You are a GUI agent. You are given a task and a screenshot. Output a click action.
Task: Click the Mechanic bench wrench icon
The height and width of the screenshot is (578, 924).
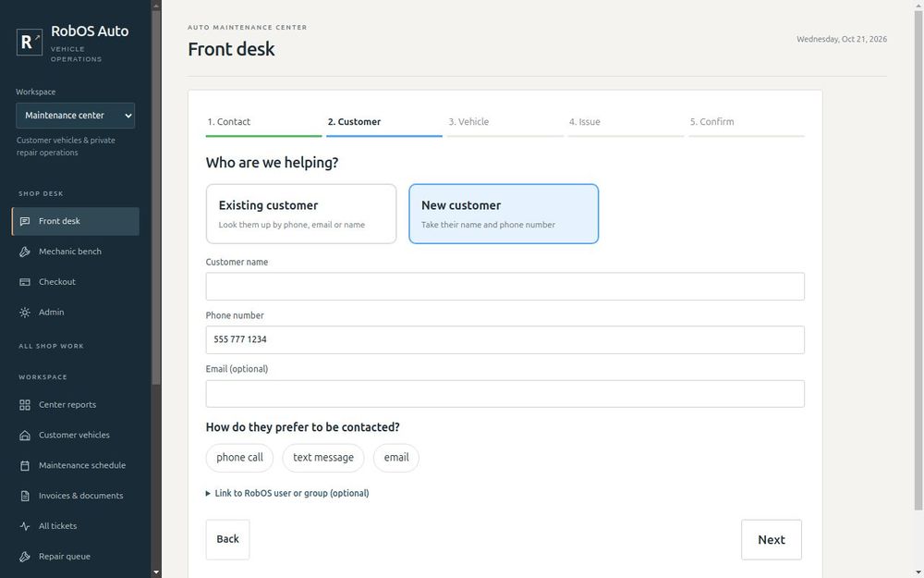click(25, 252)
